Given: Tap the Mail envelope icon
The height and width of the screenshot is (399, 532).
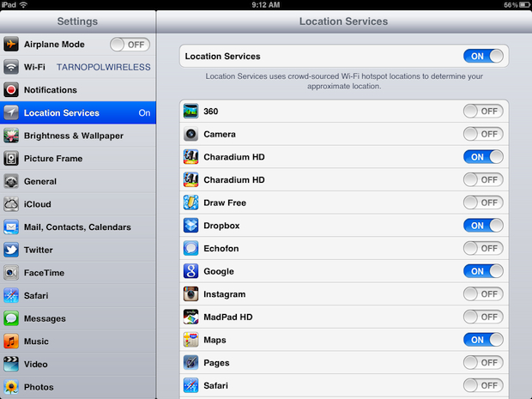Looking at the screenshot, I should 11,227.
